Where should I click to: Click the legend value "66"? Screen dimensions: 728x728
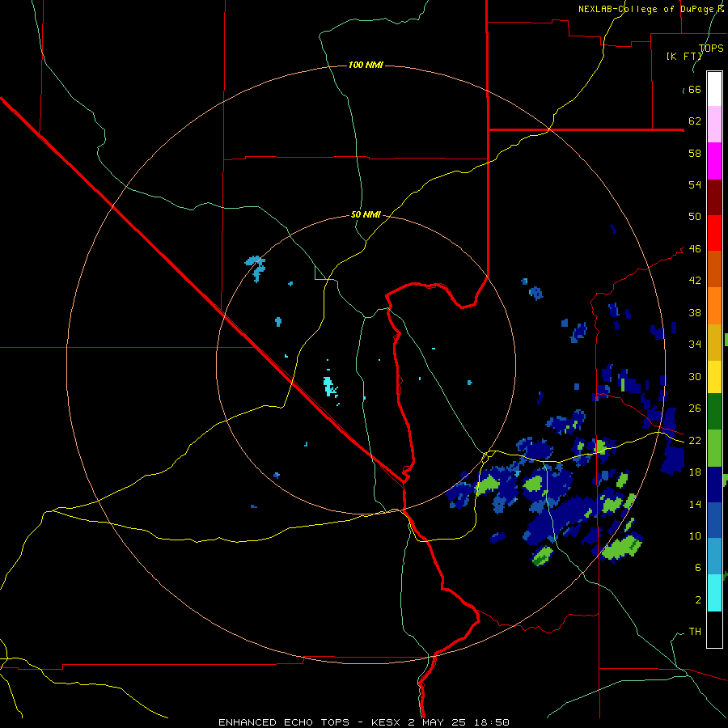(x=695, y=90)
